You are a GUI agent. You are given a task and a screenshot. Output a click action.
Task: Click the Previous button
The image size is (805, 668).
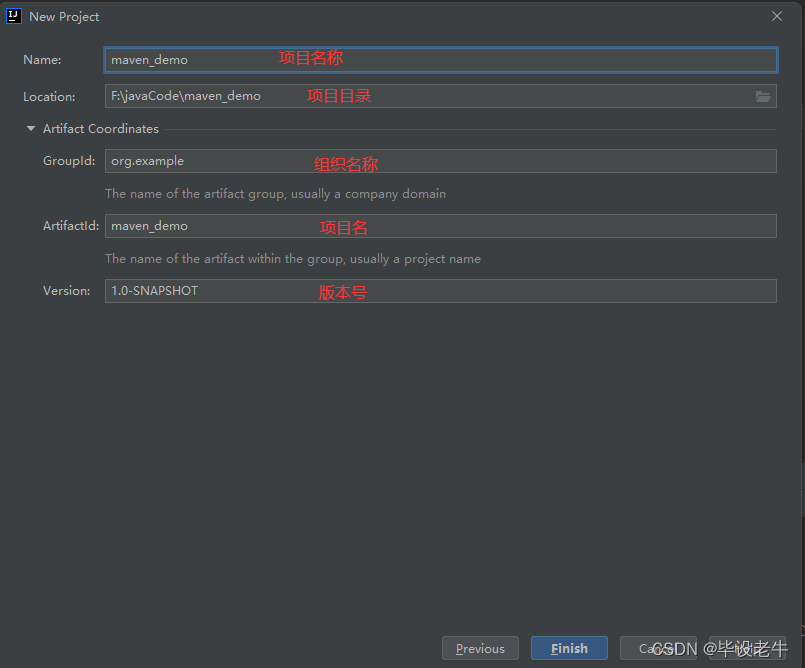pyautogui.click(x=481, y=648)
